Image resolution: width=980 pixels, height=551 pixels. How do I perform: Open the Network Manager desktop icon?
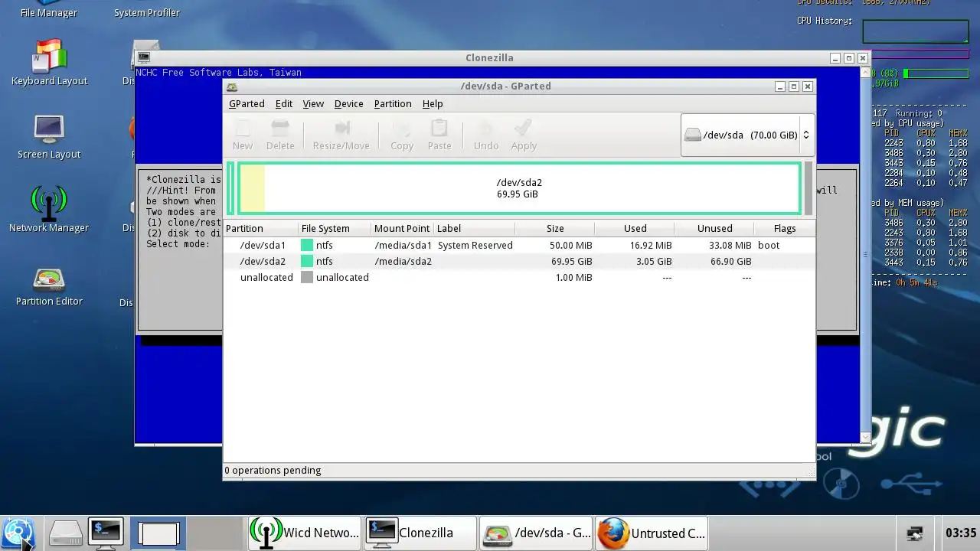pyautogui.click(x=49, y=210)
